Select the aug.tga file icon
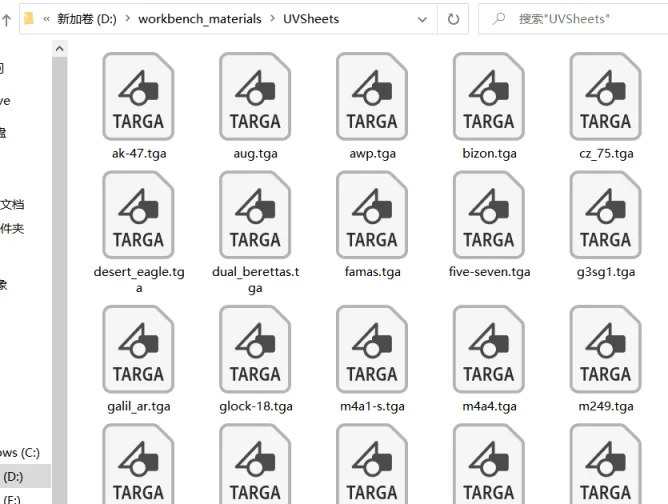The height and width of the screenshot is (504, 668). pyautogui.click(x=255, y=96)
